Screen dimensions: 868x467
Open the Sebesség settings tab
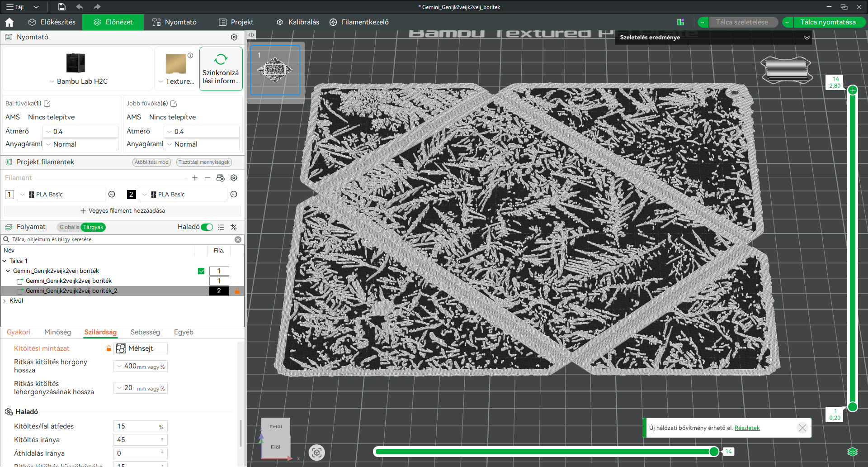tap(145, 332)
